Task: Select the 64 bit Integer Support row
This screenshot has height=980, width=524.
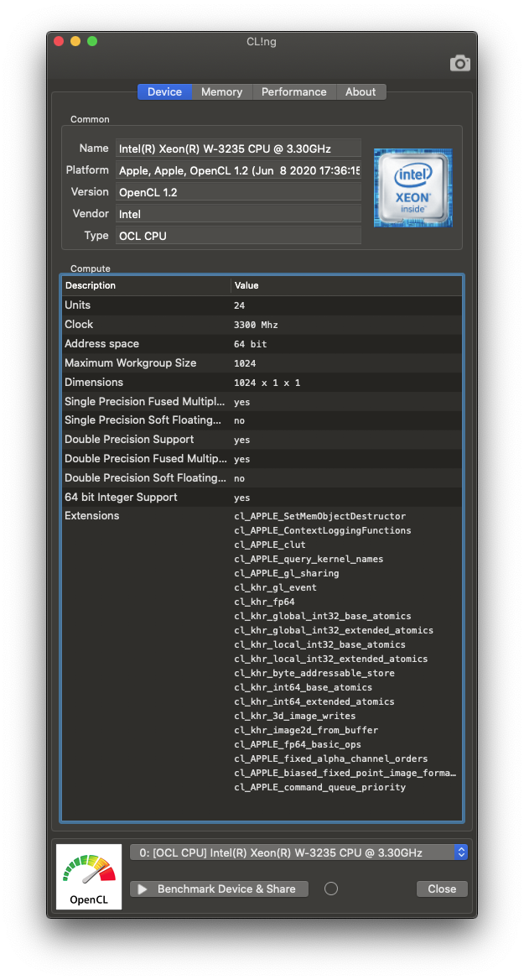Action: point(262,497)
